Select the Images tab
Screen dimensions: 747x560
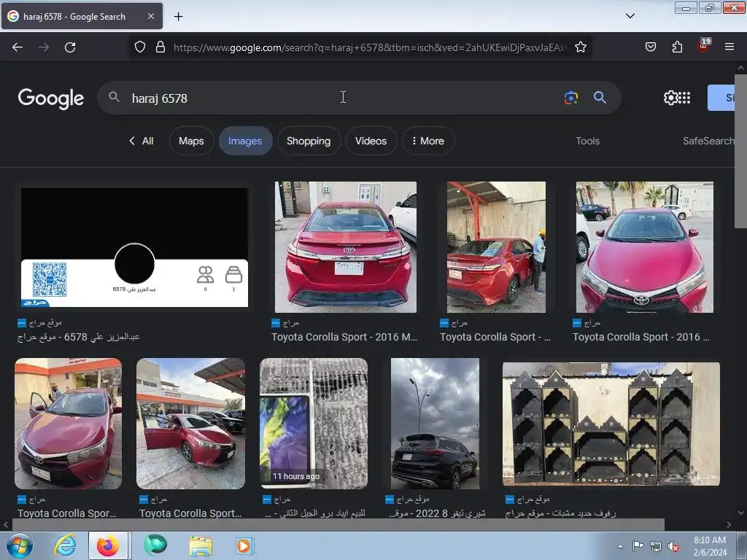click(245, 141)
